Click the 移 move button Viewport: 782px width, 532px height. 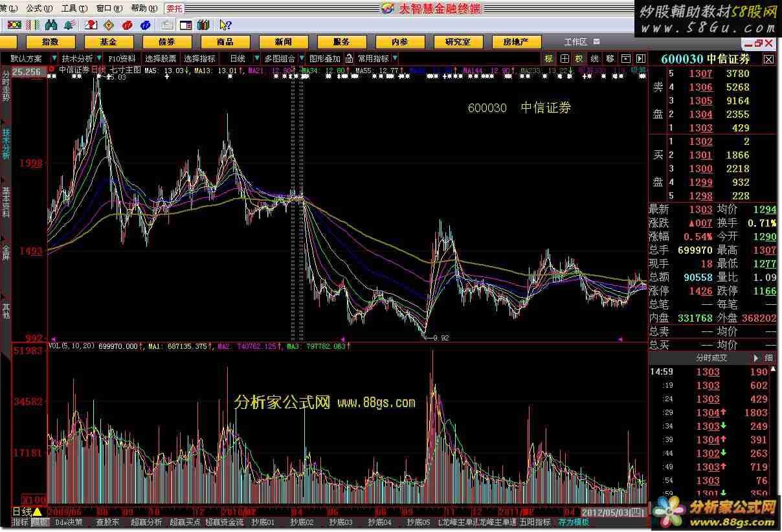[610, 58]
